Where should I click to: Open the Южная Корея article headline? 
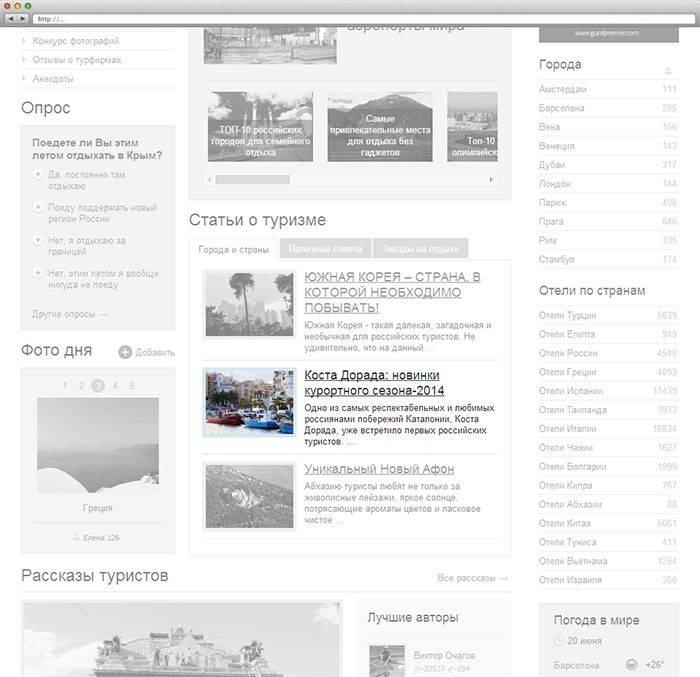(x=392, y=292)
